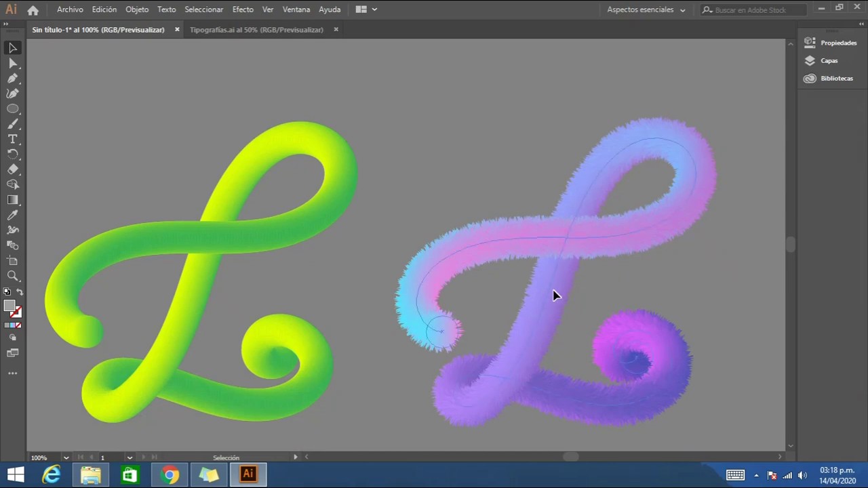Screen dimensions: 868x488
Task: Select the Eyedropper tool
Action: (x=13, y=215)
